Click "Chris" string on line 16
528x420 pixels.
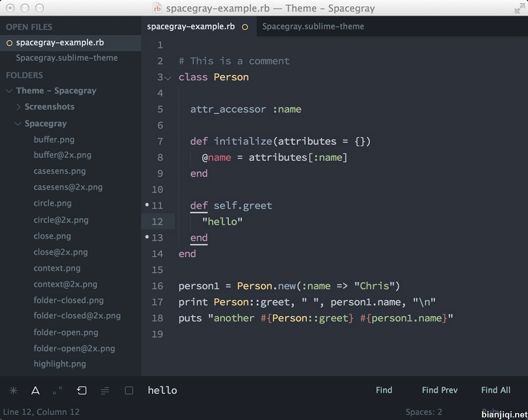(x=374, y=286)
